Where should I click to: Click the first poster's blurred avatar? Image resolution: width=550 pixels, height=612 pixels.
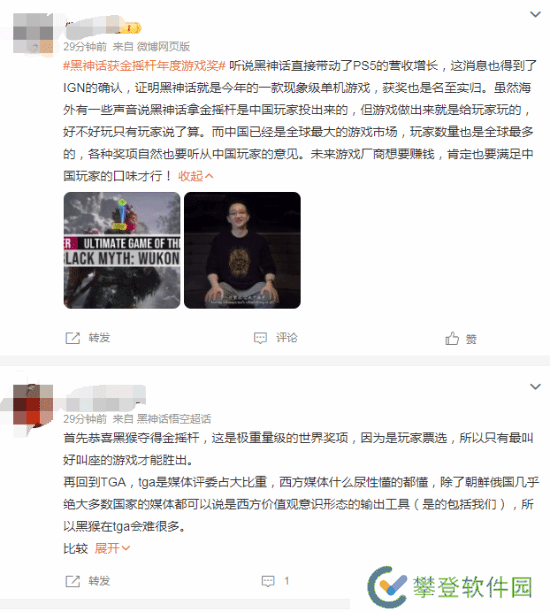pos(33,33)
